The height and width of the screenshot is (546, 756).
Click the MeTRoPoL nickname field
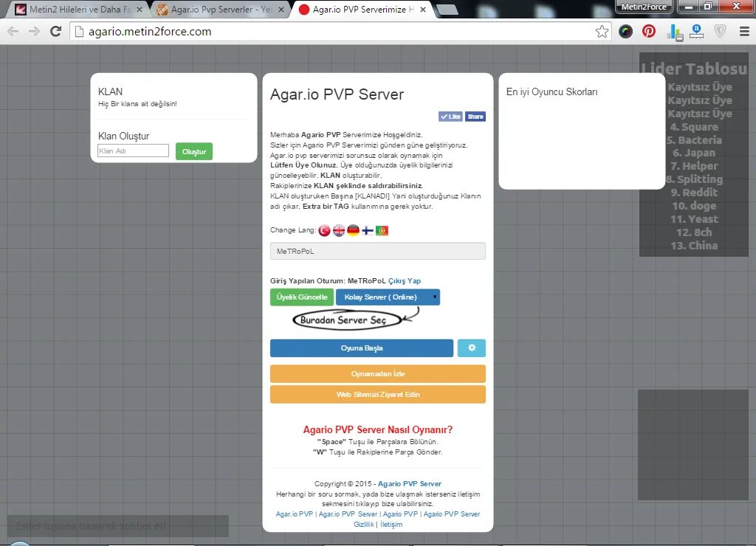click(x=377, y=251)
